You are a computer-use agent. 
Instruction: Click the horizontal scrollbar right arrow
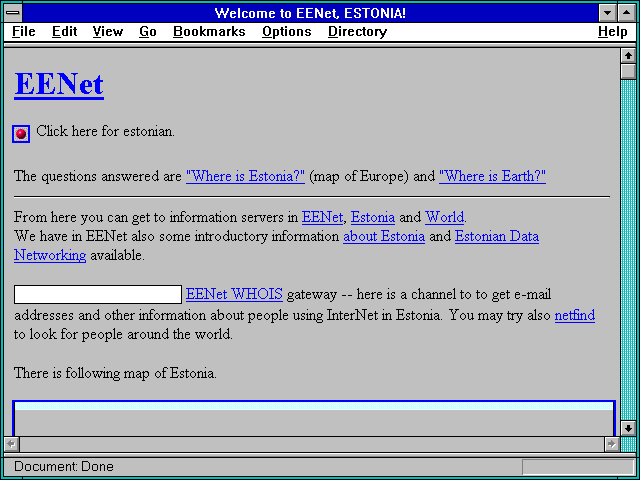[612, 444]
